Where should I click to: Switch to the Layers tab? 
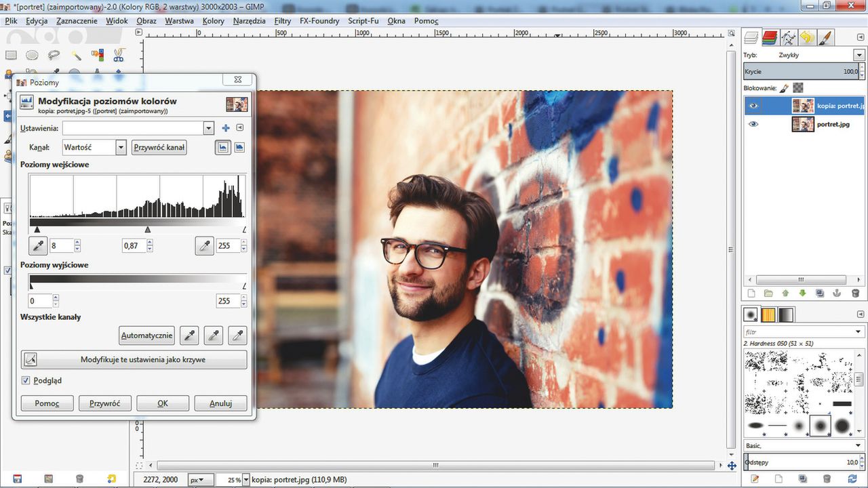[751, 37]
